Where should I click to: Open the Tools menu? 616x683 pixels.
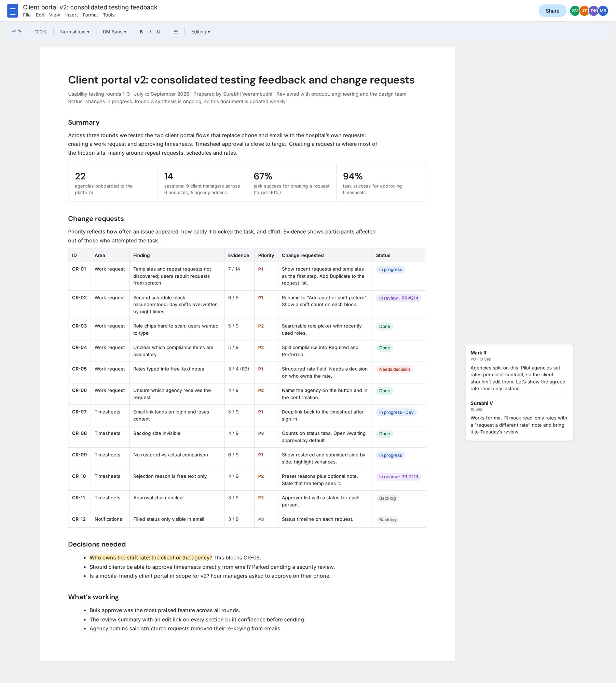coord(109,15)
